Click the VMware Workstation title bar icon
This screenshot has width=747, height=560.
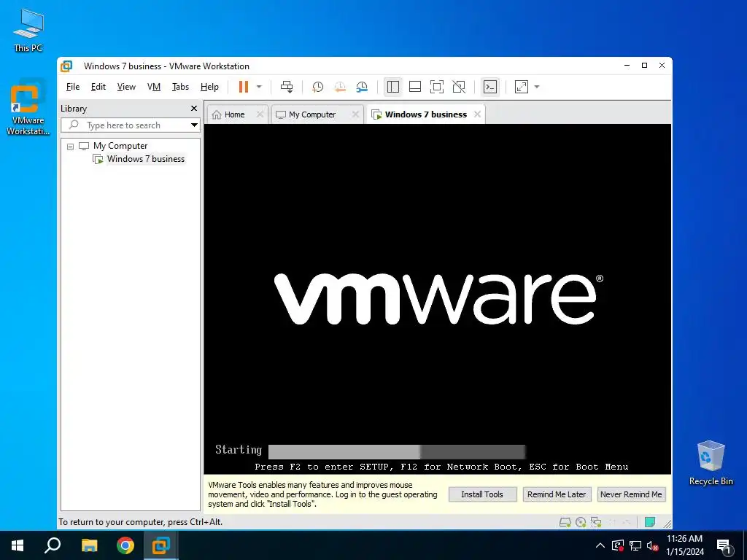pos(66,66)
